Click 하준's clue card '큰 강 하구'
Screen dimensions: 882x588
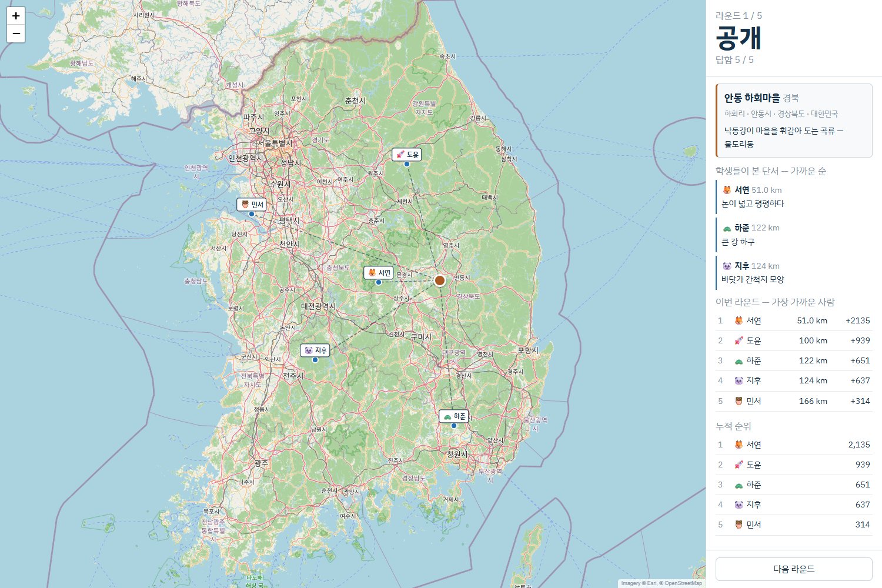(794, 235)
